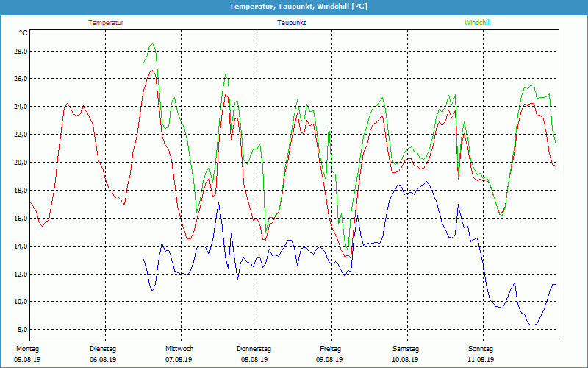Click the 22,0 axis value

(21, 135)
